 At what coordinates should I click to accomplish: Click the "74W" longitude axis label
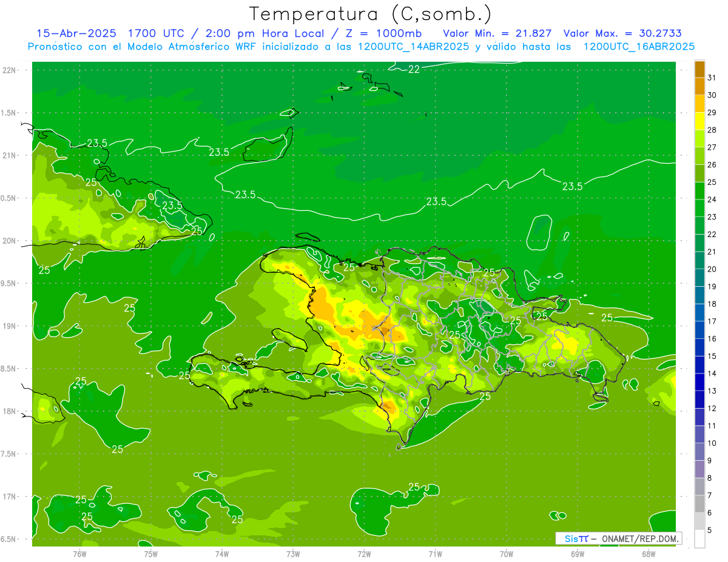point(222,554)
